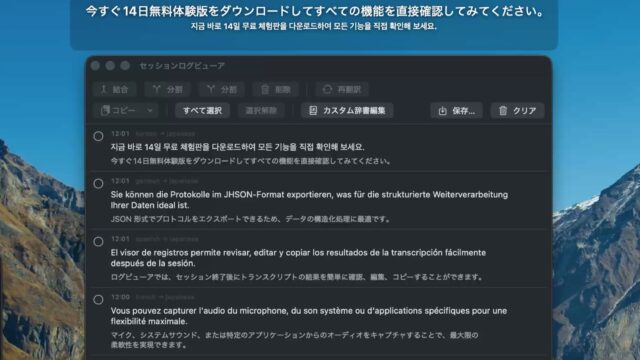This screenshot has width=640, height=360.
Task: Click the Japanese translation under the Spanish entry
Action: [297, 277]
